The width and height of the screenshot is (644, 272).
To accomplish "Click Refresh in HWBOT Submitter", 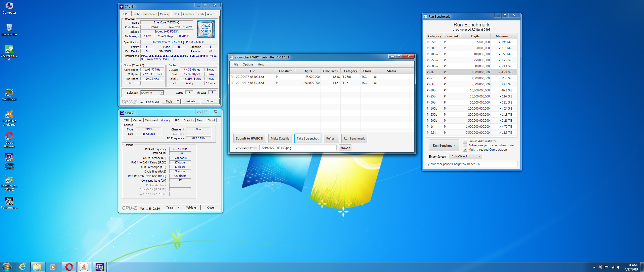I will click(x=331, y=139).
